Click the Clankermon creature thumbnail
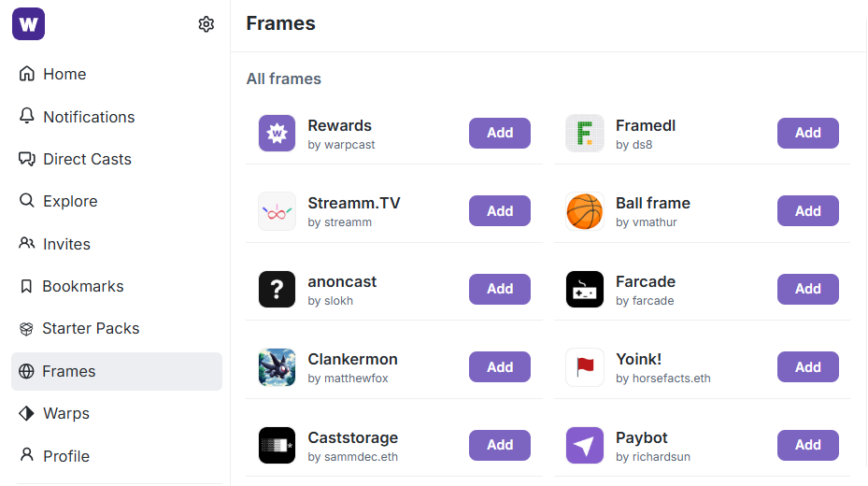This screenshot has width=868, height=486. pyautogui.click(x=277, y=367)
